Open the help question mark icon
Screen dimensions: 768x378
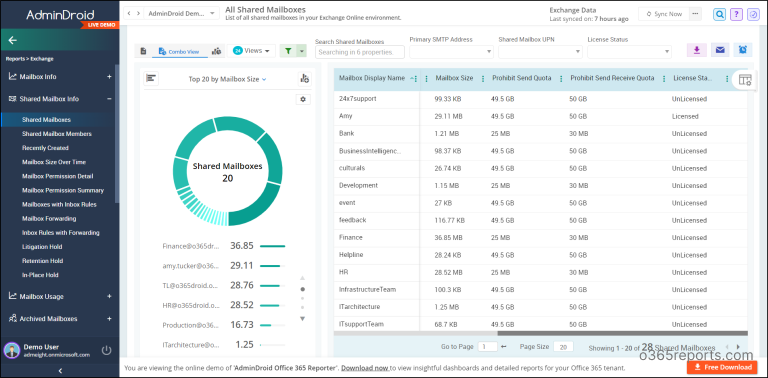736,14
